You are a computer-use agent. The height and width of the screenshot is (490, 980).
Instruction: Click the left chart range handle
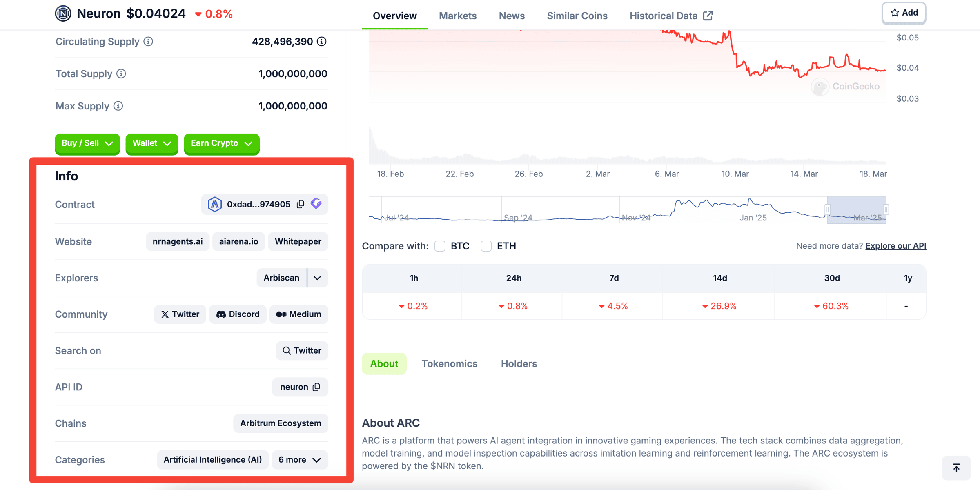(827, 209)
